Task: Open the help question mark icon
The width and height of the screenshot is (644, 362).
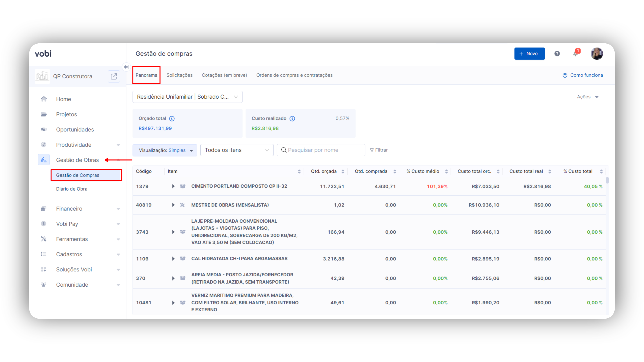Action: [x=557, y=54]
